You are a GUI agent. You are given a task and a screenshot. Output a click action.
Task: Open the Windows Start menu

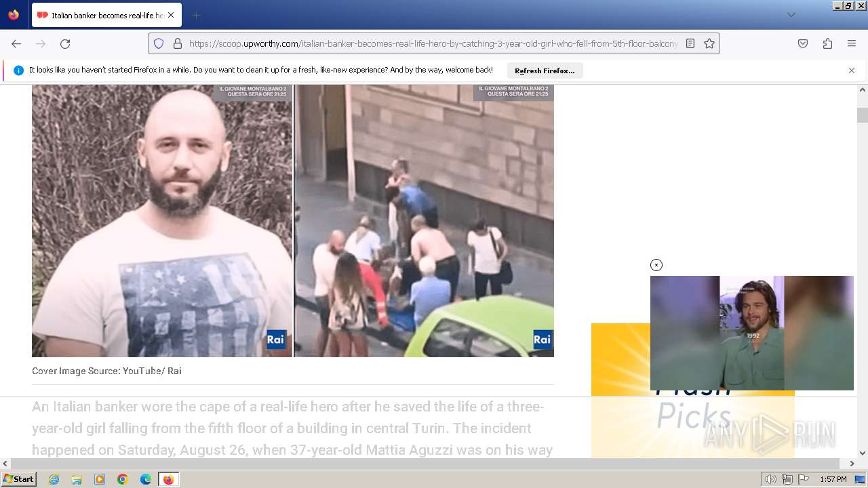(x=18, y=479)
